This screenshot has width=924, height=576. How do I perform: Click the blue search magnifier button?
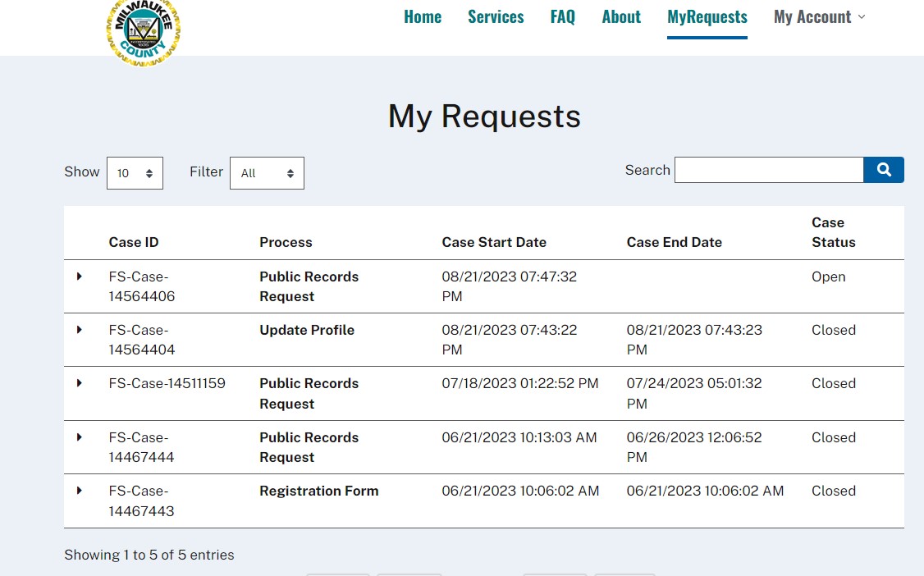[x=883, y=170]
